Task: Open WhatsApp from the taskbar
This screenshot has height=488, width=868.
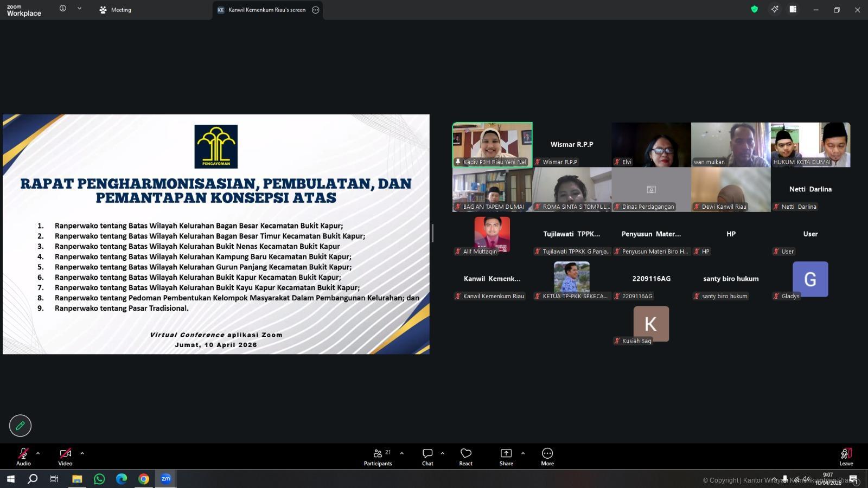Action: pos(99,479)
